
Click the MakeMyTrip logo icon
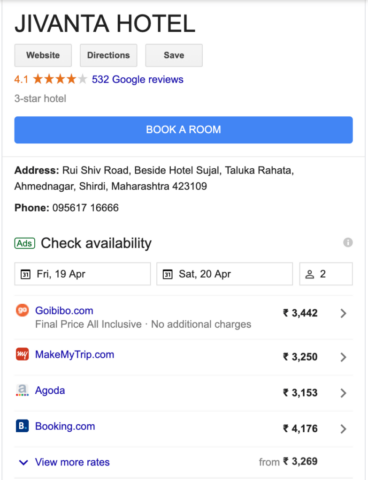(x=22, y=354)
